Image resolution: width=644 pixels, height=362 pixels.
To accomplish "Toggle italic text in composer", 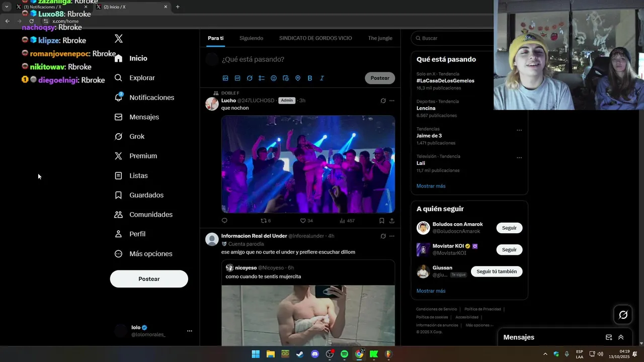I will pos(322,78).
